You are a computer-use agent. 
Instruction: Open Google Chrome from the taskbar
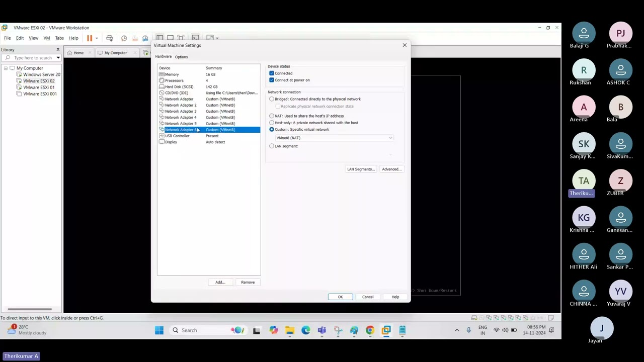[370, 330]
